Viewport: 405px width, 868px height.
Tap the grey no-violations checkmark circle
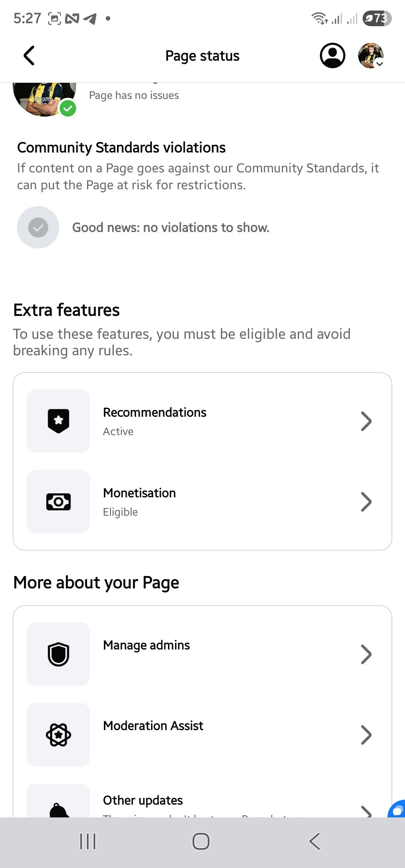pyautogui.click(x=38, y=227)
